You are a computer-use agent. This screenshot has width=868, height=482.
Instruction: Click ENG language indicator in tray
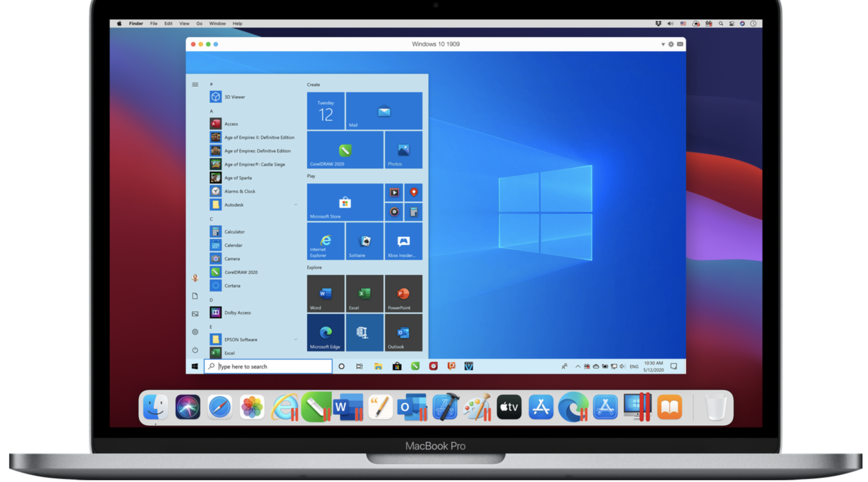point(634,367)
